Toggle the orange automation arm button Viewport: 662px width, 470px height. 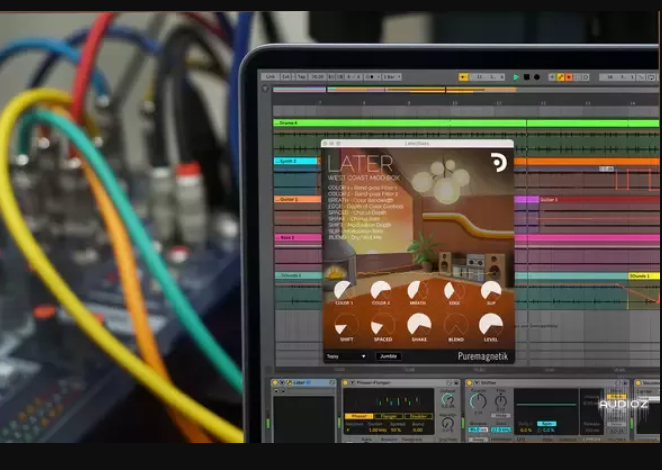(569, 77)
